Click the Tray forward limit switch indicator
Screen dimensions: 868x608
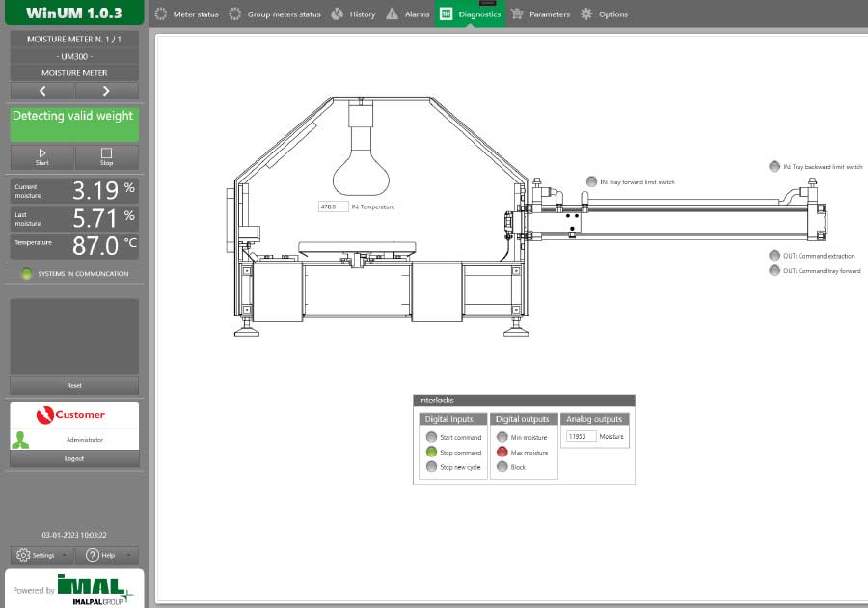[x=591, y=181]
